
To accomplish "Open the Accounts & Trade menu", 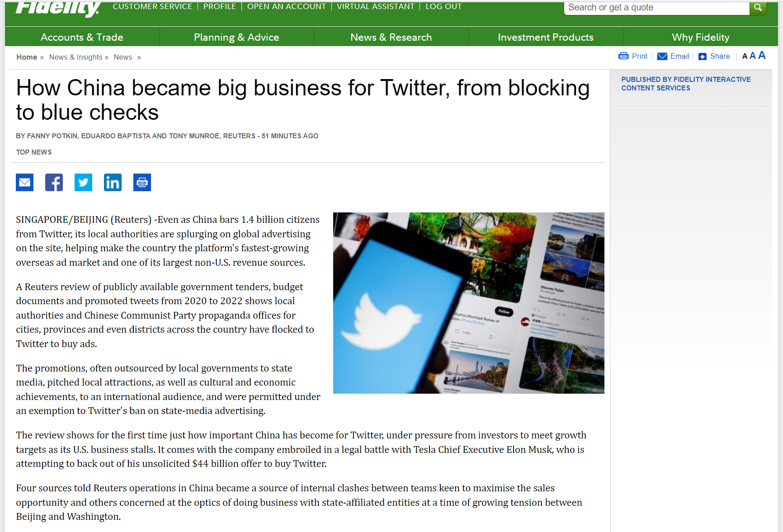I will point(82,37).
